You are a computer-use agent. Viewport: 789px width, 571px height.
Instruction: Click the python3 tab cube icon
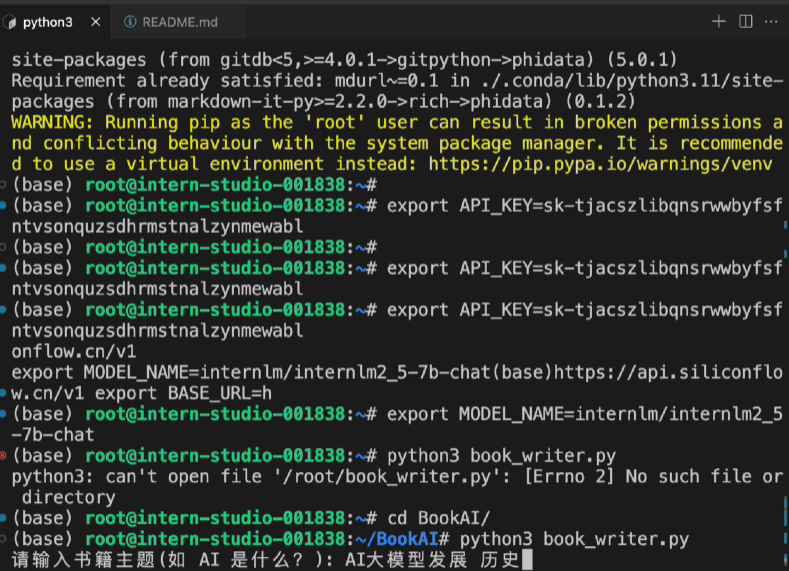[x=10, y=22]
